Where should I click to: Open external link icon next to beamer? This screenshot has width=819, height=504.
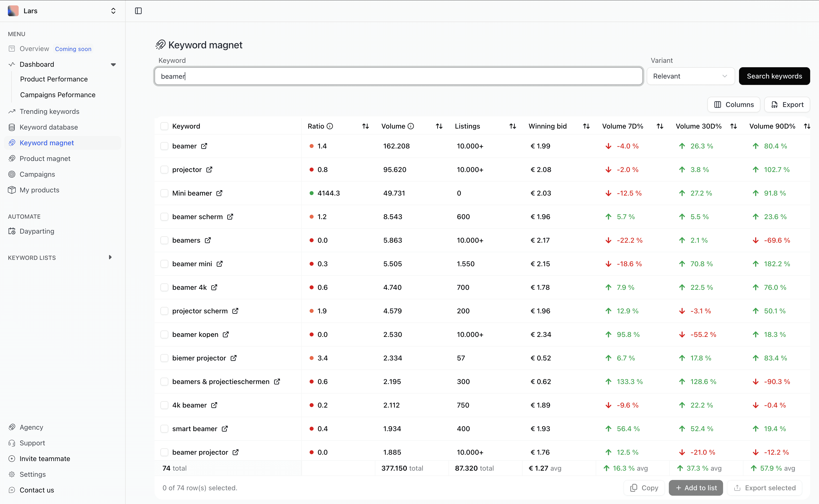tap(204, 146)
